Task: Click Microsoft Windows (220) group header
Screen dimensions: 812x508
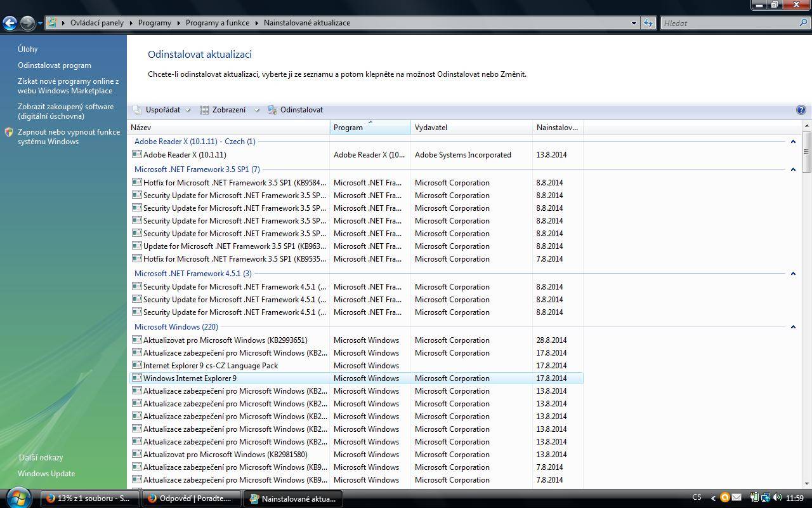Action: point(176,327)
